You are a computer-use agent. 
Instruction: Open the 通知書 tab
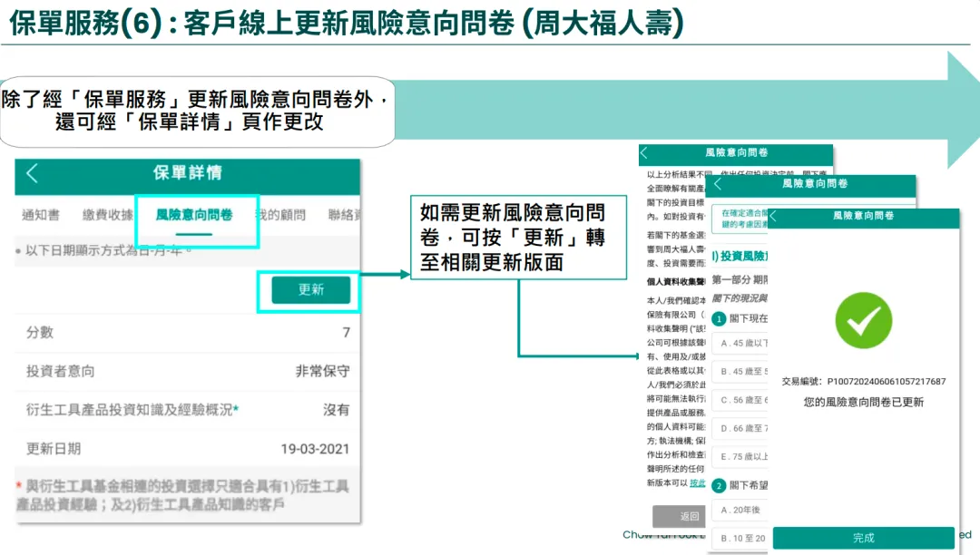click(x=41, y=215)
